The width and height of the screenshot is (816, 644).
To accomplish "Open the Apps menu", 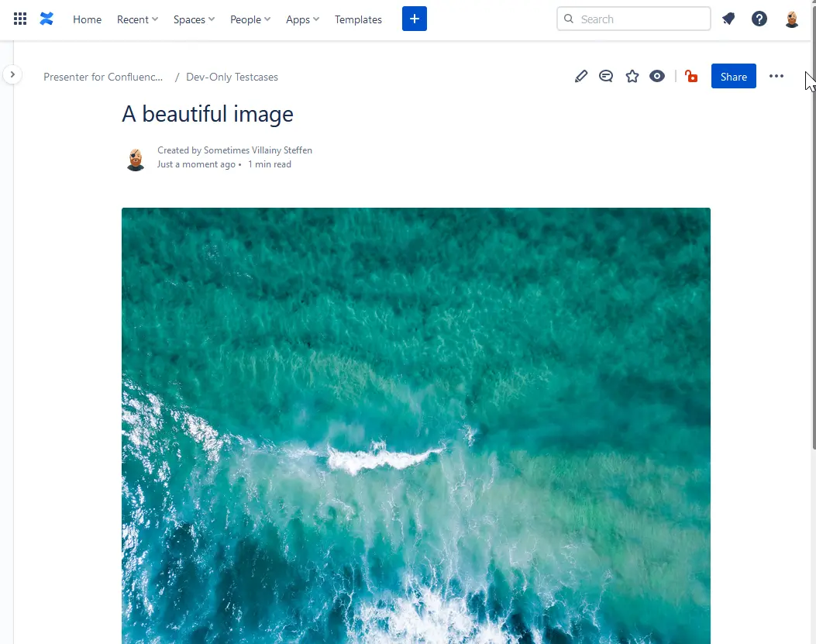I will 301,19.
